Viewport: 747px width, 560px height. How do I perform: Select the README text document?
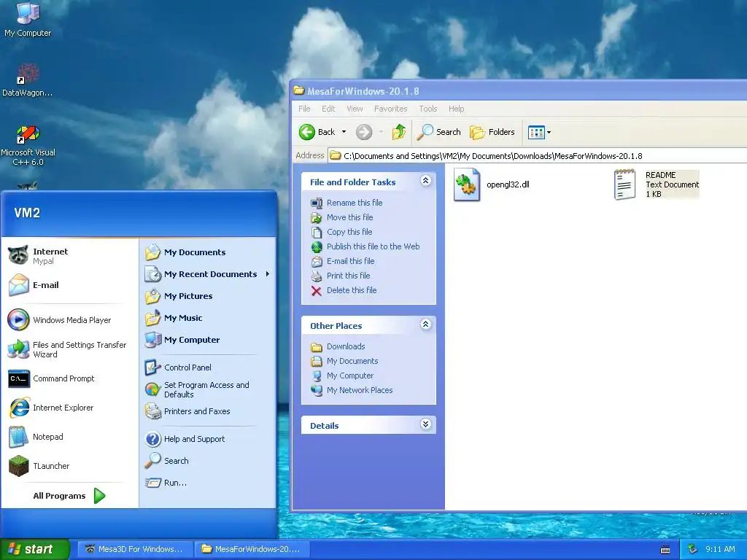point(657,184)
